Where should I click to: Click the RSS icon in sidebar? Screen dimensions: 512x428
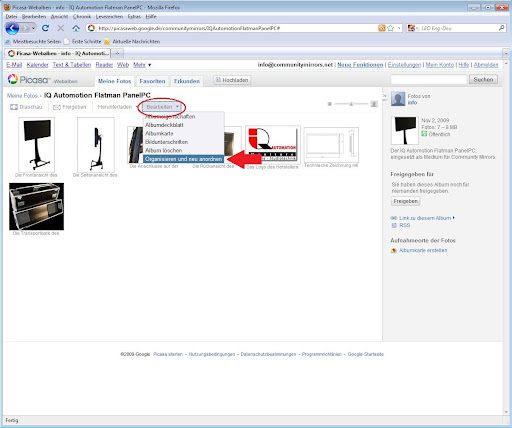click(x=394, y=226)
